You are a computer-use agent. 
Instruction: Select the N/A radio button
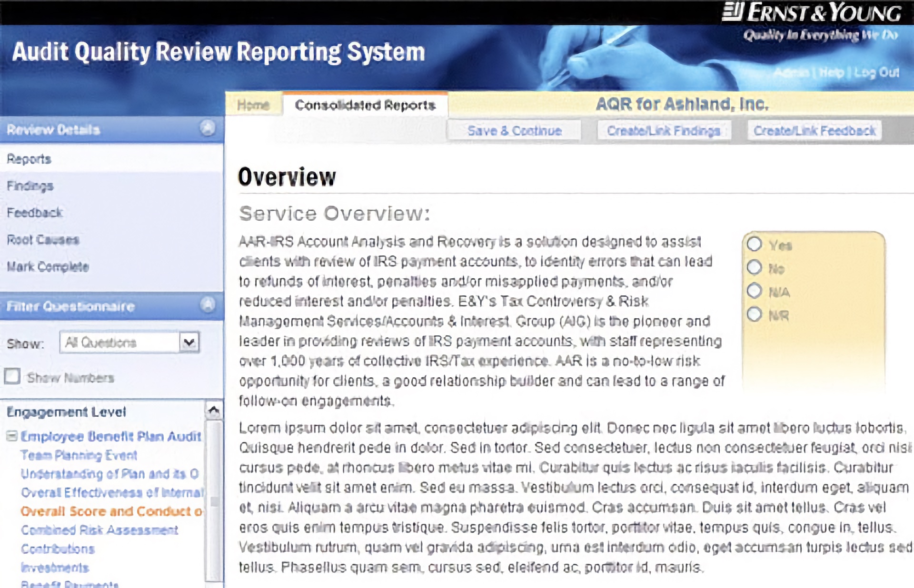pos(754,291)
